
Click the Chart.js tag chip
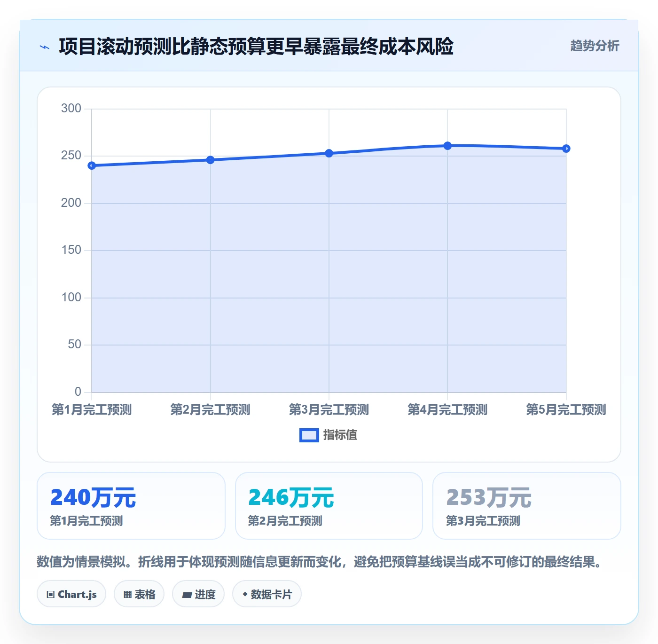[x=71, y=594]
